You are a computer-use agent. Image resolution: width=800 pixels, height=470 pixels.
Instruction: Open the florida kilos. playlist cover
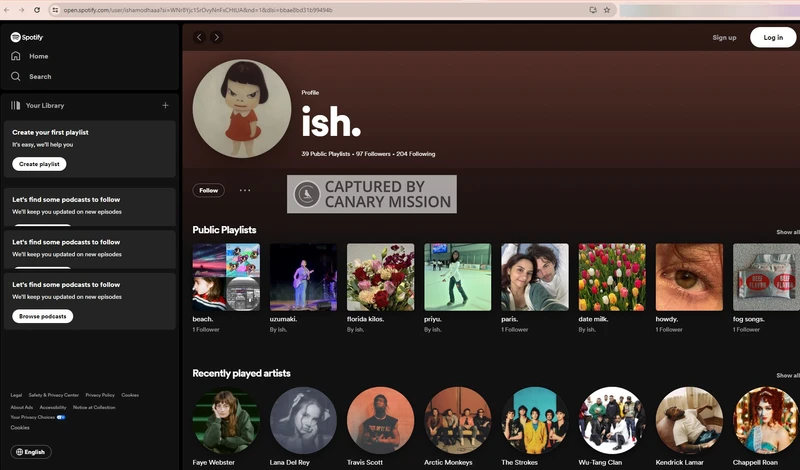point(381,277)
